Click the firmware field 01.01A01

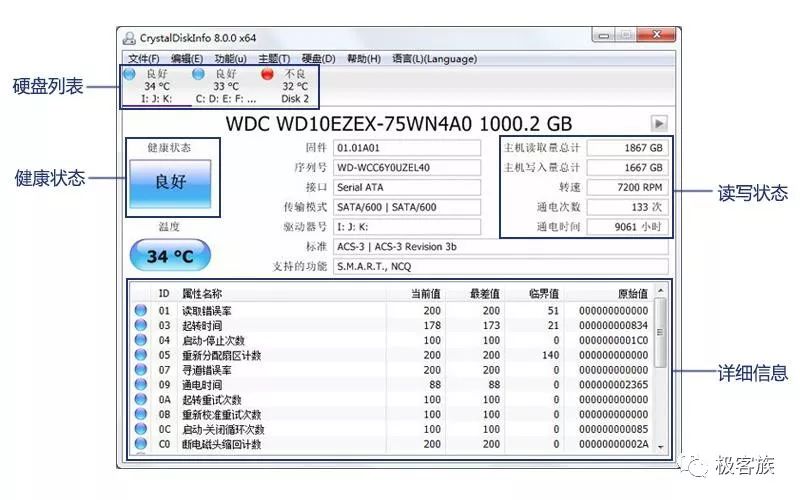[x=407, y=148]
